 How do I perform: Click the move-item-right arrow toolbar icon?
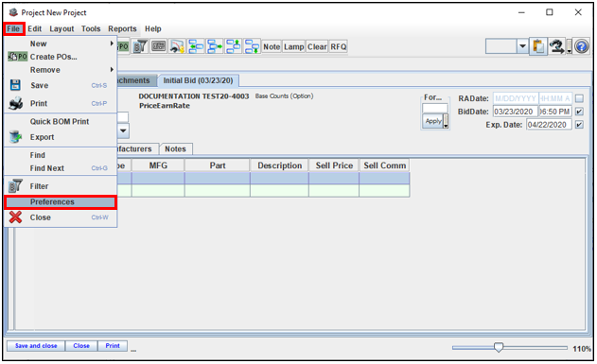pos(215,46)
